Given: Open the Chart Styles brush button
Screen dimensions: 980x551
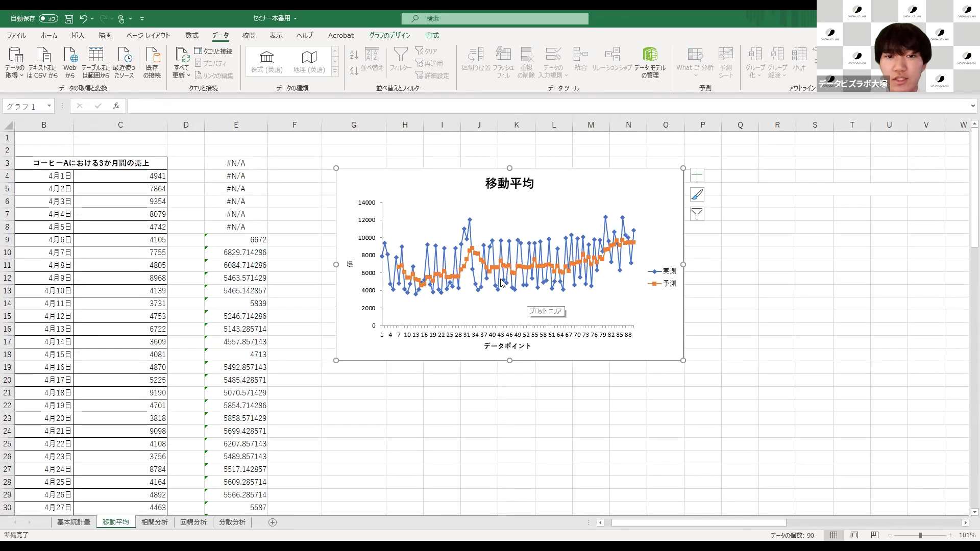Looking at the screenshot, I should tap(697, 195).
